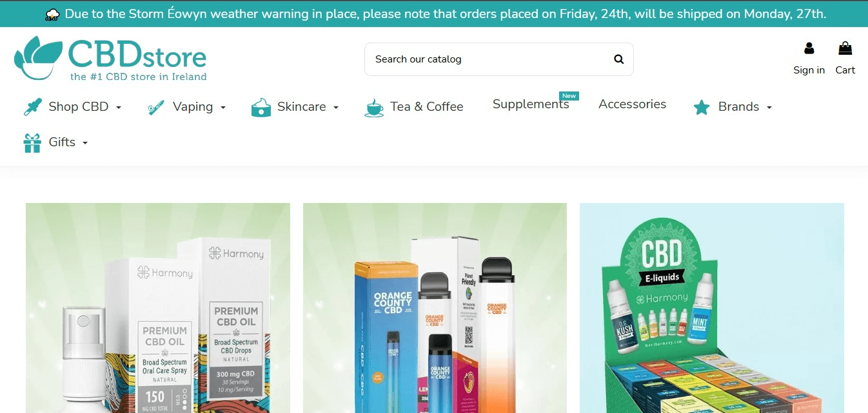Viewport: 868px width, 413px height.
Task: Focus the Search our catalog field
Action: pos(499,59)
